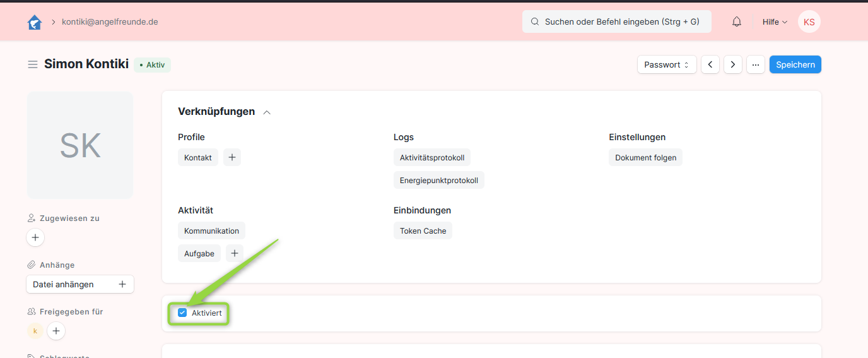This screenshot has height=358, width=868.
Task: Click the kontiki@angelfreunde.de breadcrumb
Action: (110, 21)
